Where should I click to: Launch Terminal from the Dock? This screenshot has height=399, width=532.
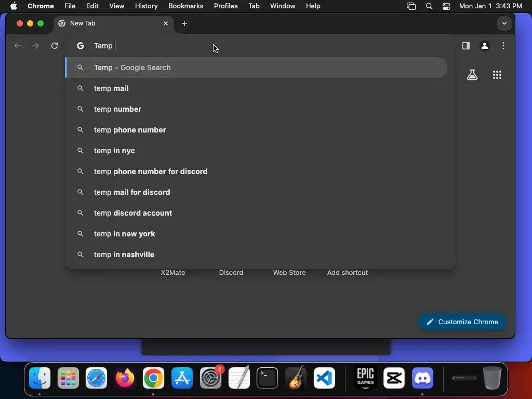pos(268,378)
